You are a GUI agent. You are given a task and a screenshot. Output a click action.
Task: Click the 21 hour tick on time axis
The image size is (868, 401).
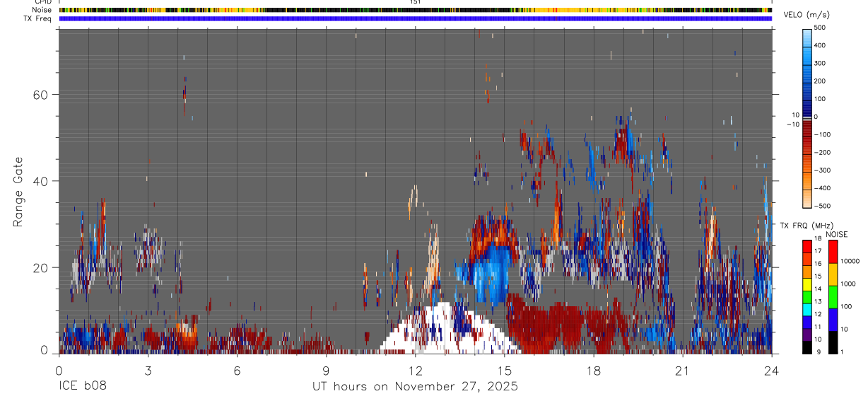pos(682,371)
